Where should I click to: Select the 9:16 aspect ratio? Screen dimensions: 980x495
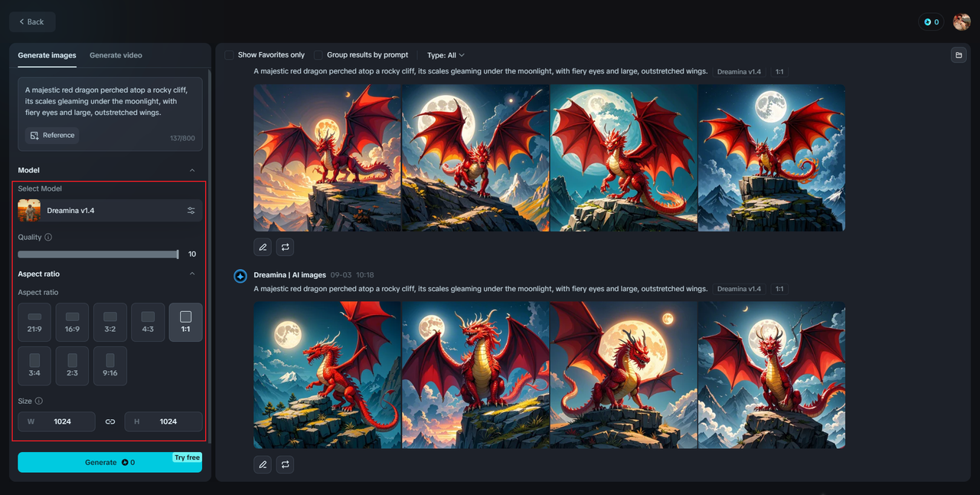(x=110, y=366)
